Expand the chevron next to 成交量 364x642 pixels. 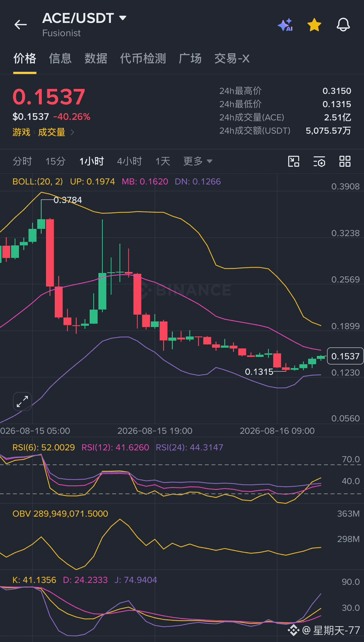coord(72,132)
